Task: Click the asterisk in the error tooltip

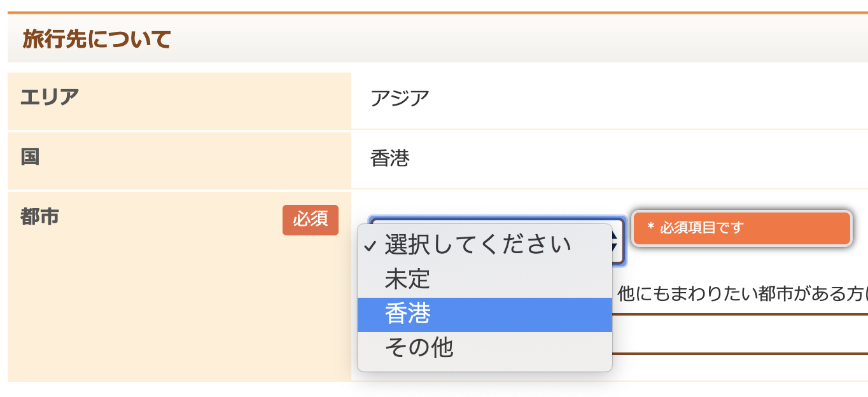Action: click(x=650, y=227)
